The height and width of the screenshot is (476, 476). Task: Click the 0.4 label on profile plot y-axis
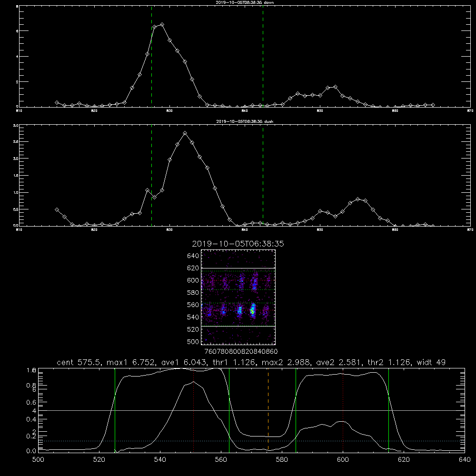31,419
